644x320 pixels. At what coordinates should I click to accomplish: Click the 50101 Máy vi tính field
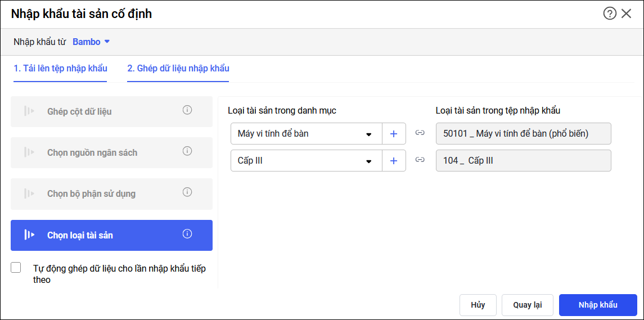[x=523, y=134]
